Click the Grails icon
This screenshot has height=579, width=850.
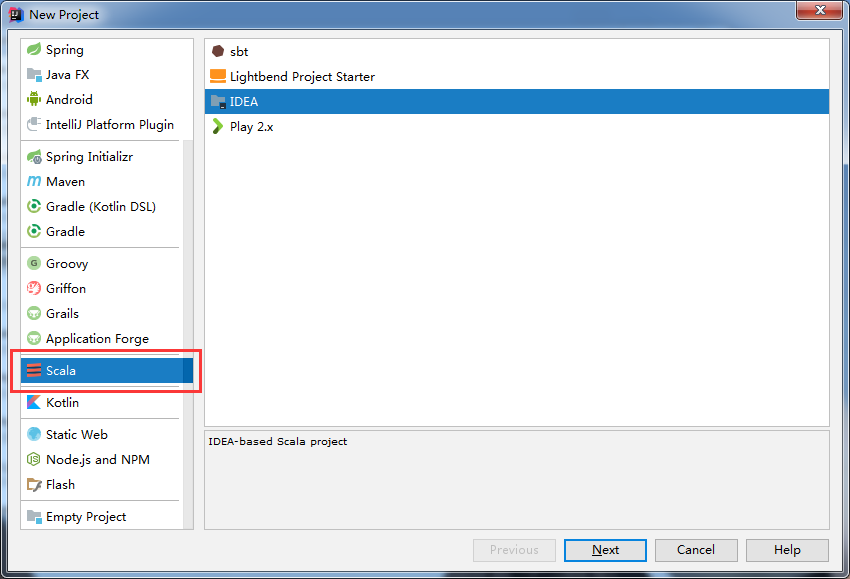(34, 313)
